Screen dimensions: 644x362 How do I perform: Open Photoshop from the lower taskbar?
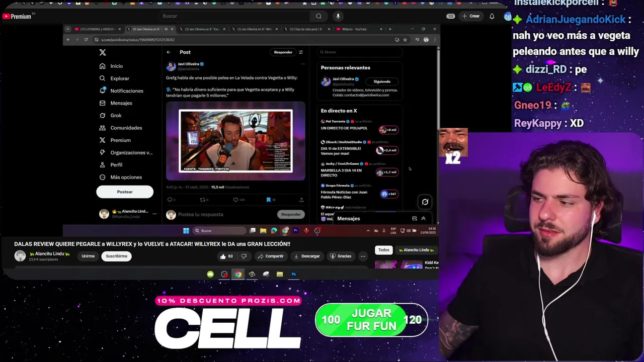(x=294, y=274)
